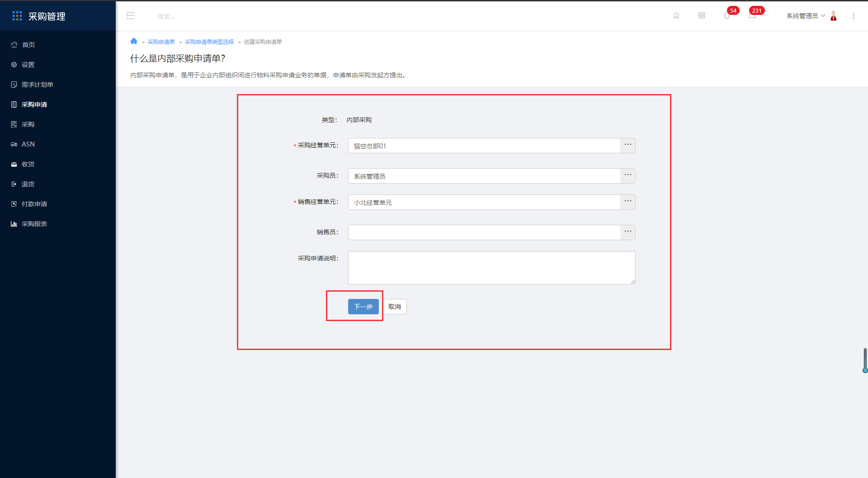Click the user avatar icon
This screenshot has height=478, width=868.
pos(834,16)
